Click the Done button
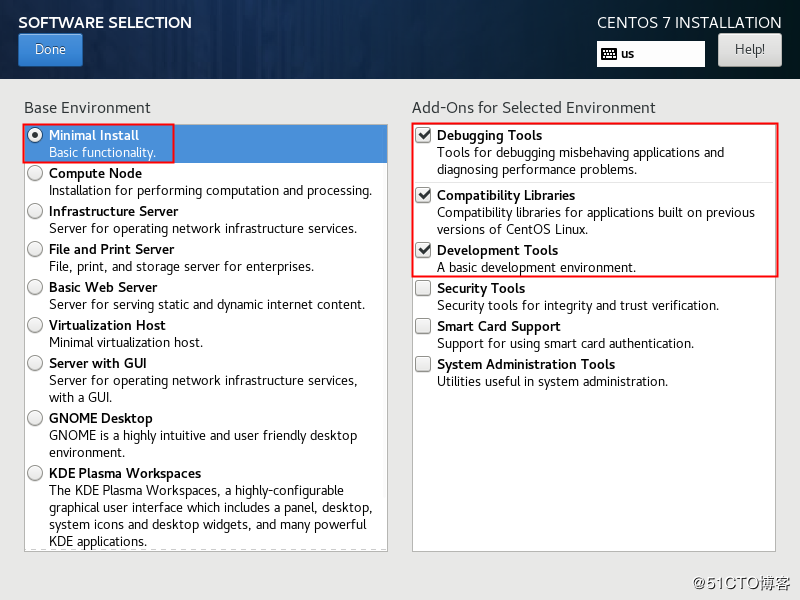 tap(50, 49)
